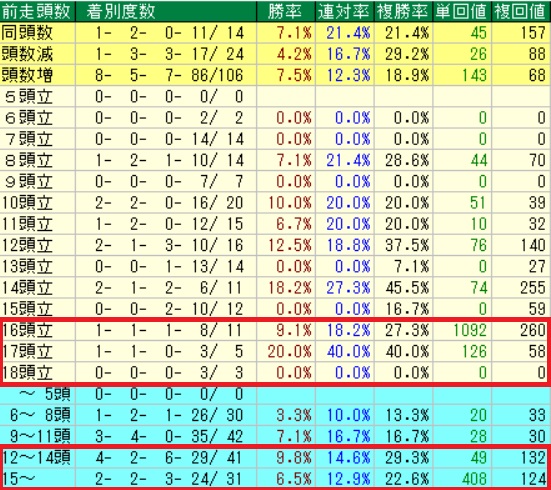Image resolution: width=551 pixels, height=490 pixels.
Task: Select the 6～8頭 row label
Action: click(40, 415)
